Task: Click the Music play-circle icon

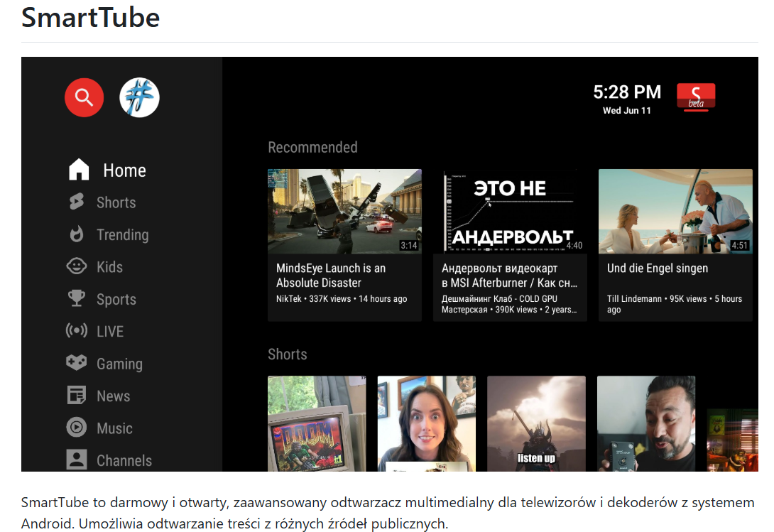Action: point(77,428)
